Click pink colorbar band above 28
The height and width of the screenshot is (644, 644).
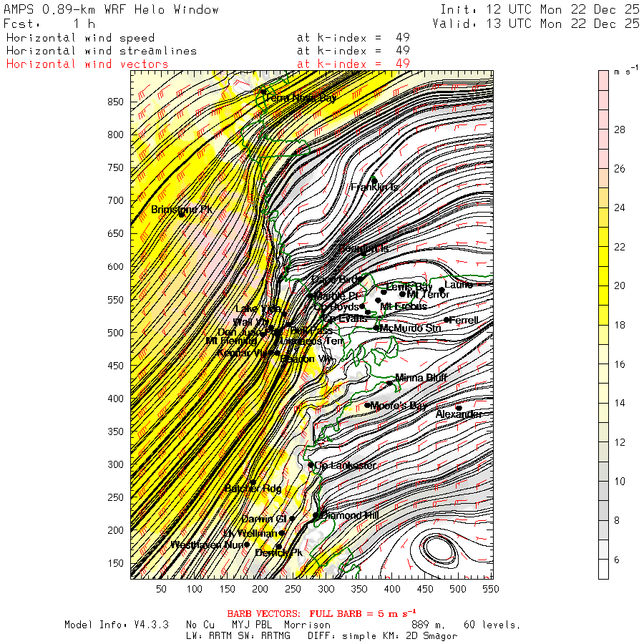[x=603, y=100]
